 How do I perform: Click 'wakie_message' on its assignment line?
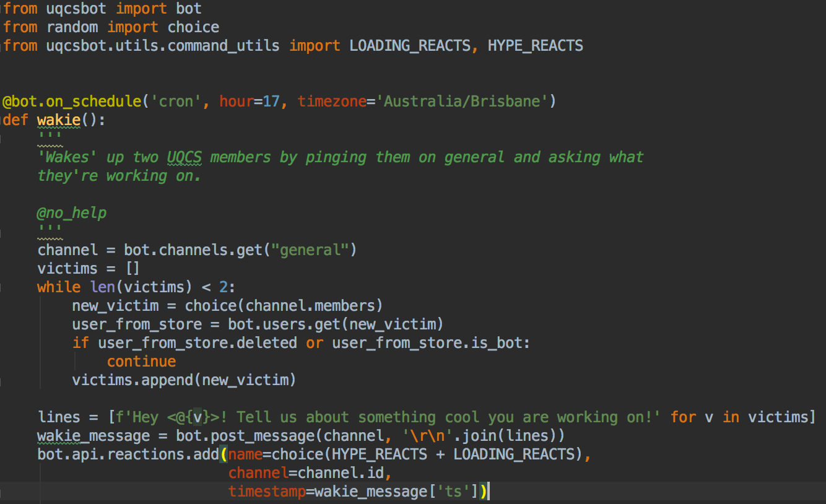pyautogui.click(x=93, y=436)
